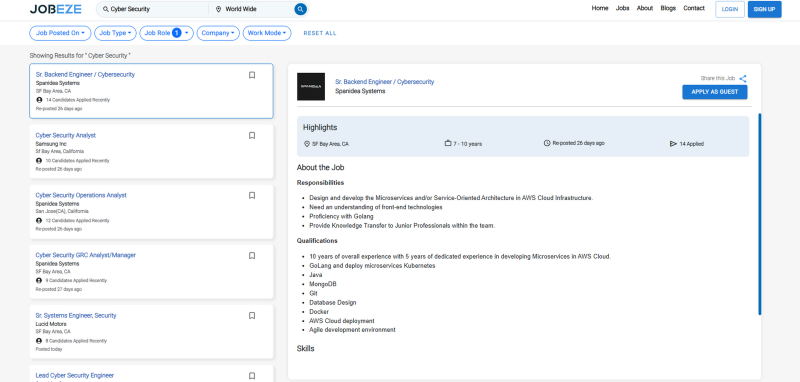Open the Blogs navigation item
This screenshot has width=800, height=382.
point(668,8)
